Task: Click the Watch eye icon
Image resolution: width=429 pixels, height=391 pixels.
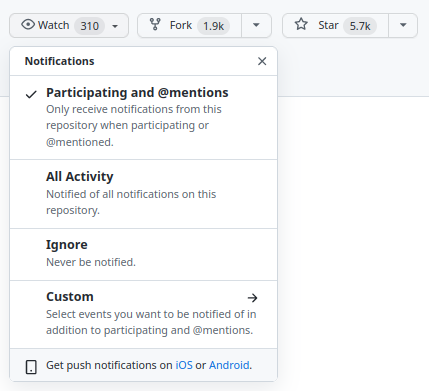Action: [28, 25]
